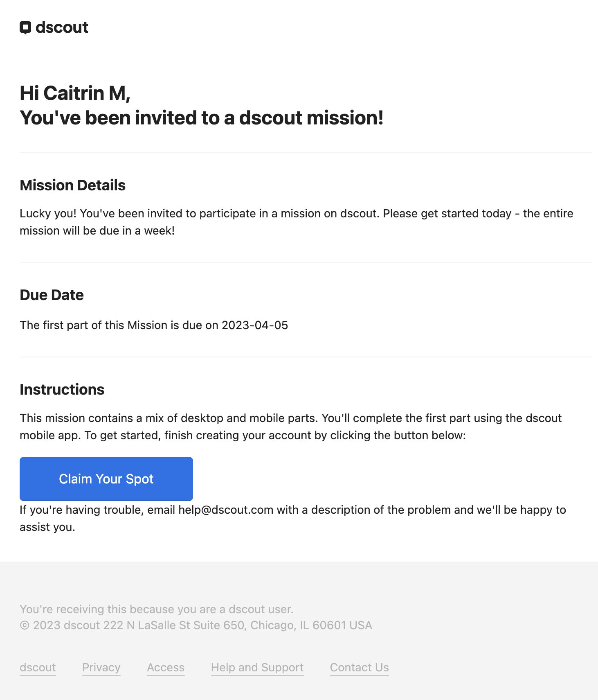Screen dimensions: 598x700
Task: Click the Mission Details heading
Action: click(72, 185)
